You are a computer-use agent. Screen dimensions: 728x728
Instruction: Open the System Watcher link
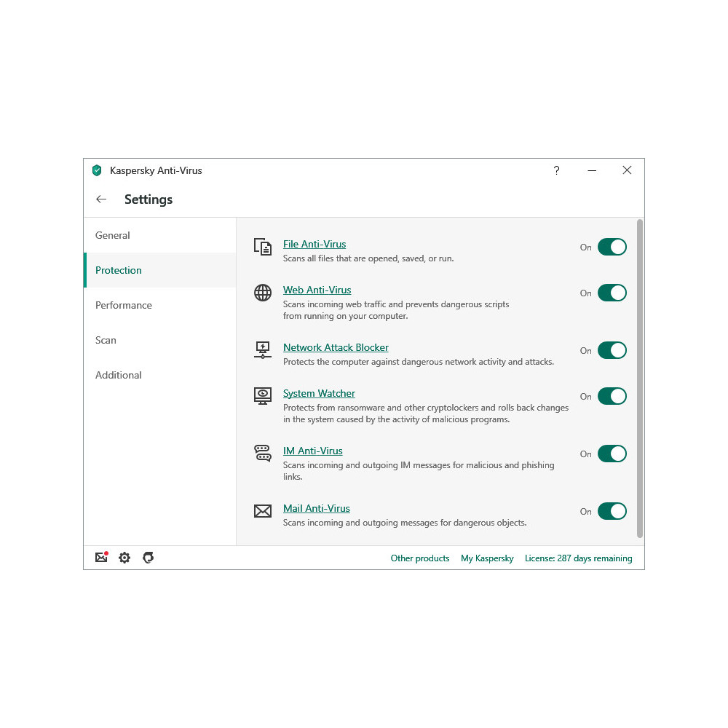click(x=319, y=394)
